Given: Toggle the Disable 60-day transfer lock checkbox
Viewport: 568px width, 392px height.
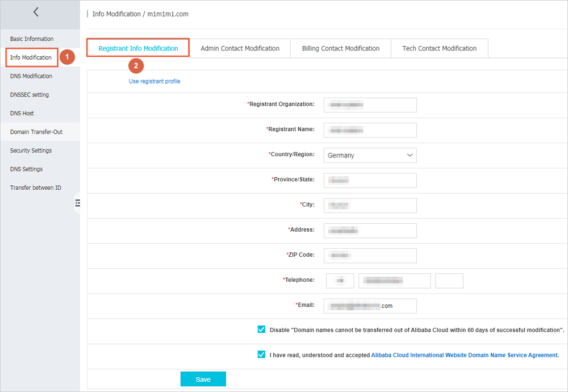Looking at the screenshot, I should coord(261,330).
